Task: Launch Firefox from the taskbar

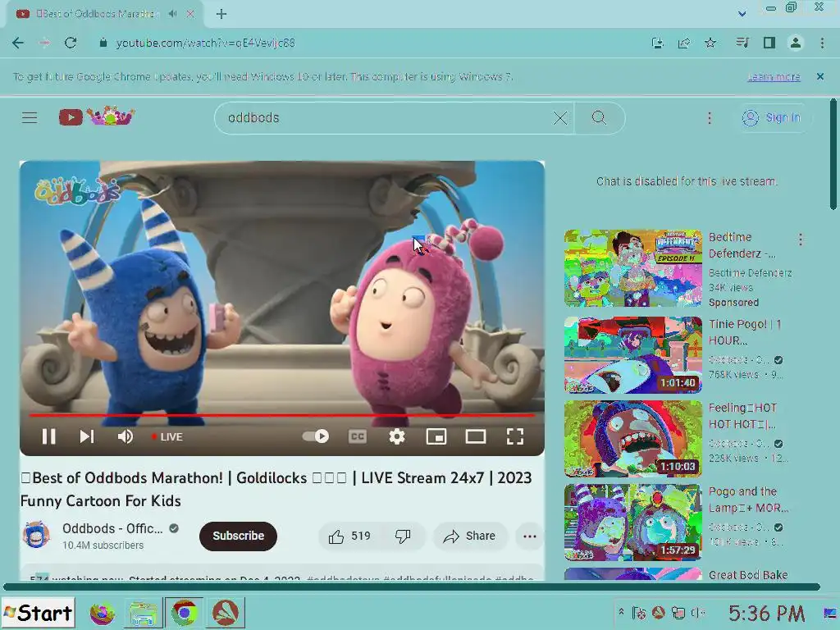Action: [102, 613]
